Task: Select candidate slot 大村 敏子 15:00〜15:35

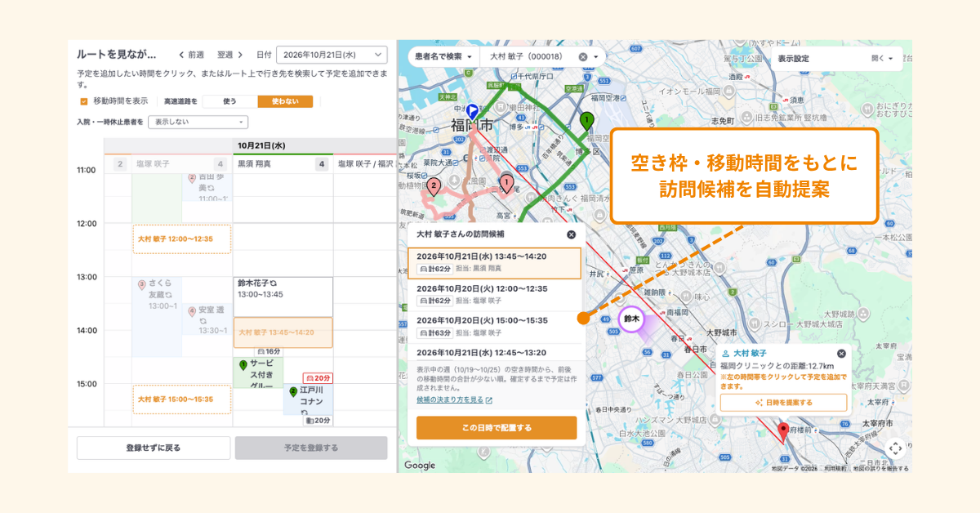Action: click(182, 399)
